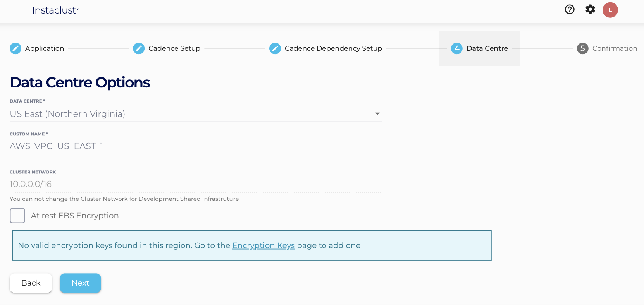This screenshot has height=305, width=644.
Task: Open the settings gear icon
Action: [x=590, y=10]
